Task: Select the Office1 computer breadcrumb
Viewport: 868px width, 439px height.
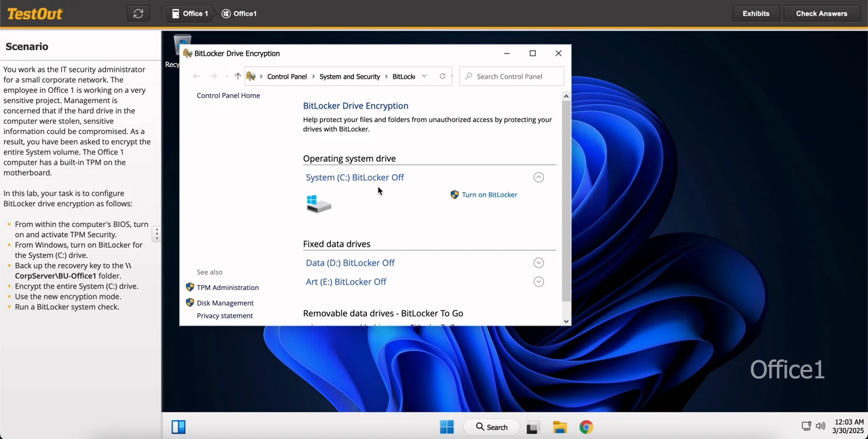Action: pyautogui.click(x=239, y=14)
